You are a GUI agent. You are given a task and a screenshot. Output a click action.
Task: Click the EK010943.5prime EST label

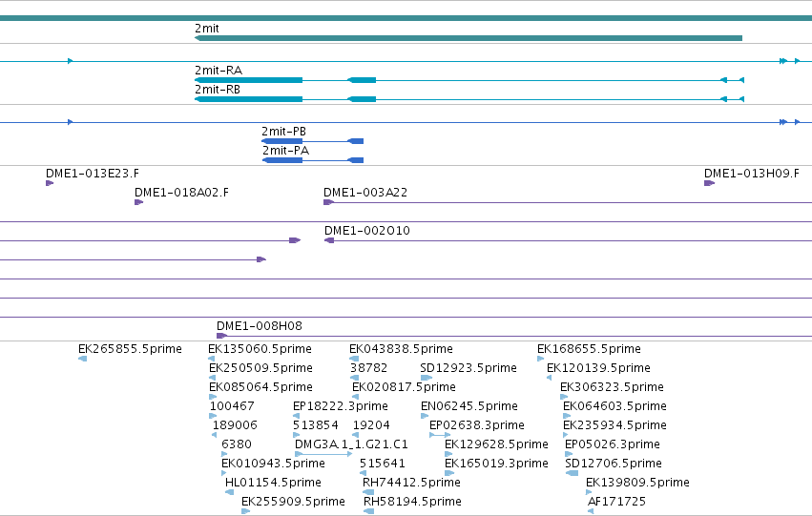point(273,464)
